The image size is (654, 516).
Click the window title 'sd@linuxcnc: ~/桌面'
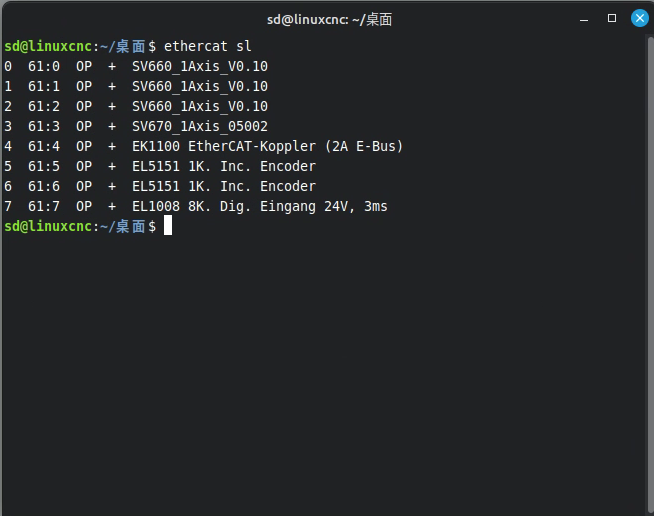(326, 18)
